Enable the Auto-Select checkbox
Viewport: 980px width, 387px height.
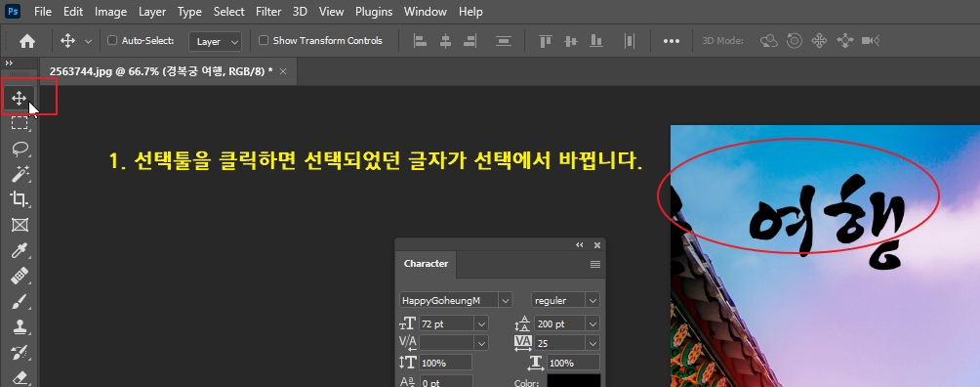pyautogui.click(x=112, y=41)
